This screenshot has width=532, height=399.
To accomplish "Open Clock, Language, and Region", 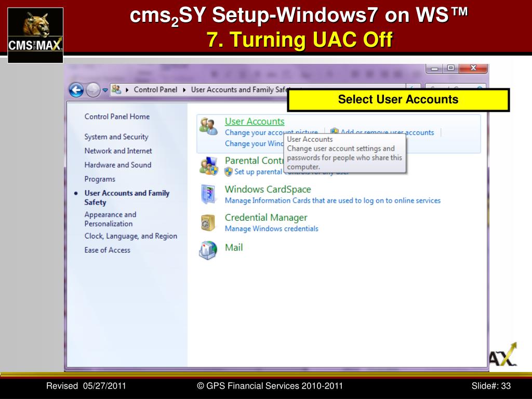I will point(130,236).
